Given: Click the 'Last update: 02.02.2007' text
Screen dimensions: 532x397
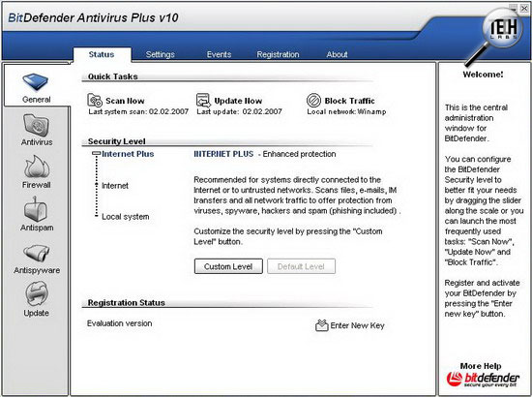Looking at the screenshot, I should pyautogui.click(x=239, y=111).
